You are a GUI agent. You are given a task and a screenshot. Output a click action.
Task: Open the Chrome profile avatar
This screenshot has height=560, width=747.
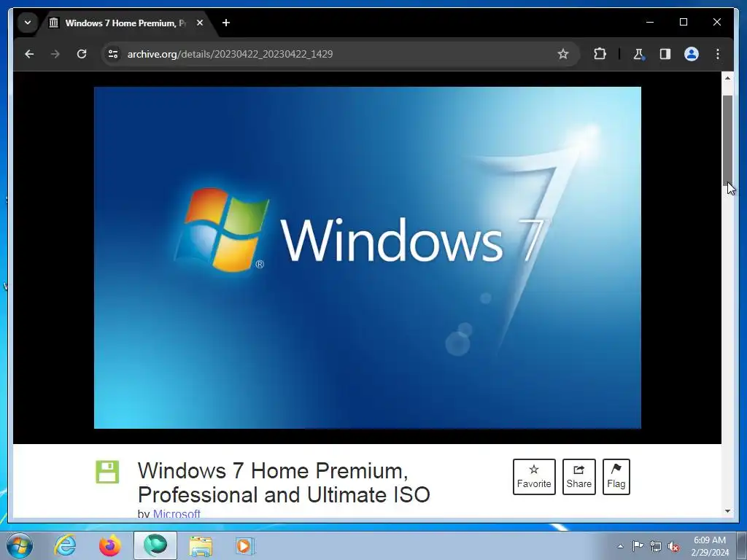(x=692, y=54)
